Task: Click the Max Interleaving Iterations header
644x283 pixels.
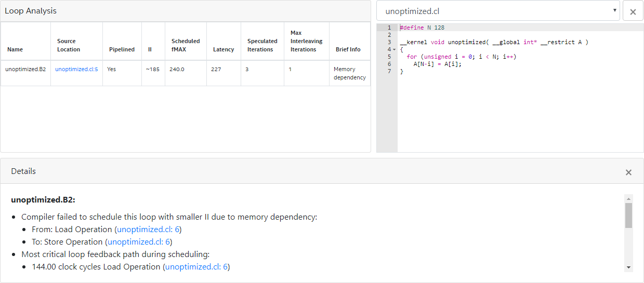Action: tap(306, 41)
